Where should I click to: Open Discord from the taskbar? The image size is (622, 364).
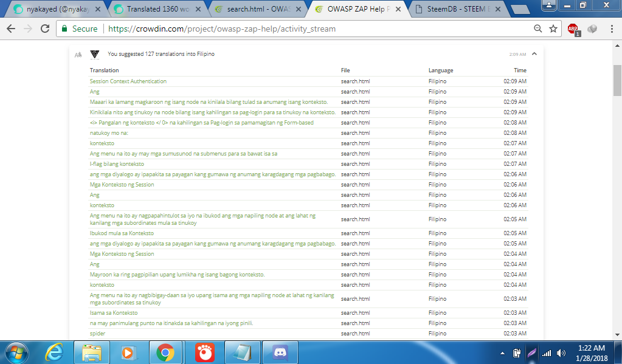coord(280,352)
